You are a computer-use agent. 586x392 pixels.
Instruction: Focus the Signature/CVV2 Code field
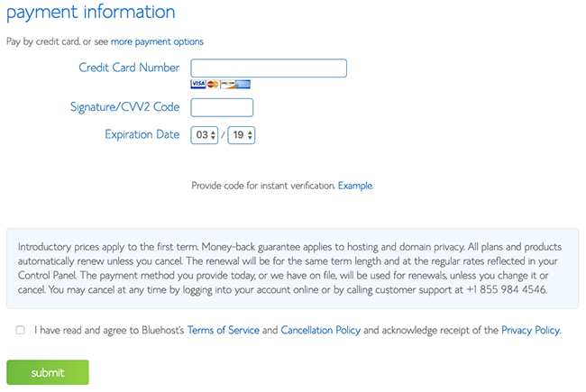coord(222,107)
